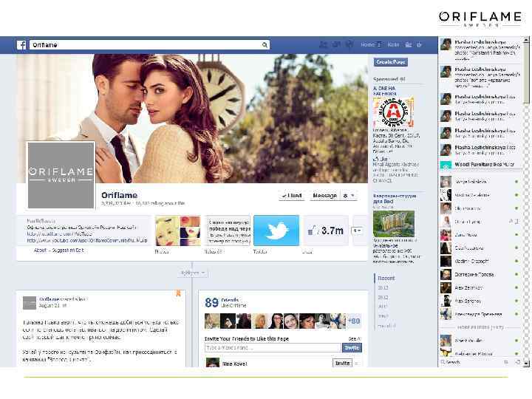Open the notifications globe icon in the top bar
Viewport: 532px width, 399px height.
[349, 44]
